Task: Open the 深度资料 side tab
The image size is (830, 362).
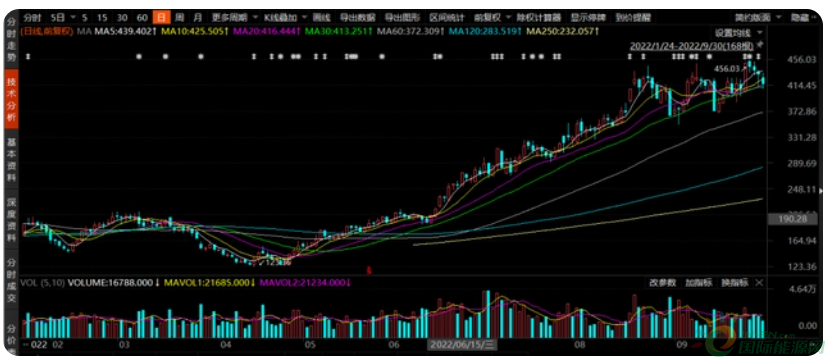Action: point(11,220)
